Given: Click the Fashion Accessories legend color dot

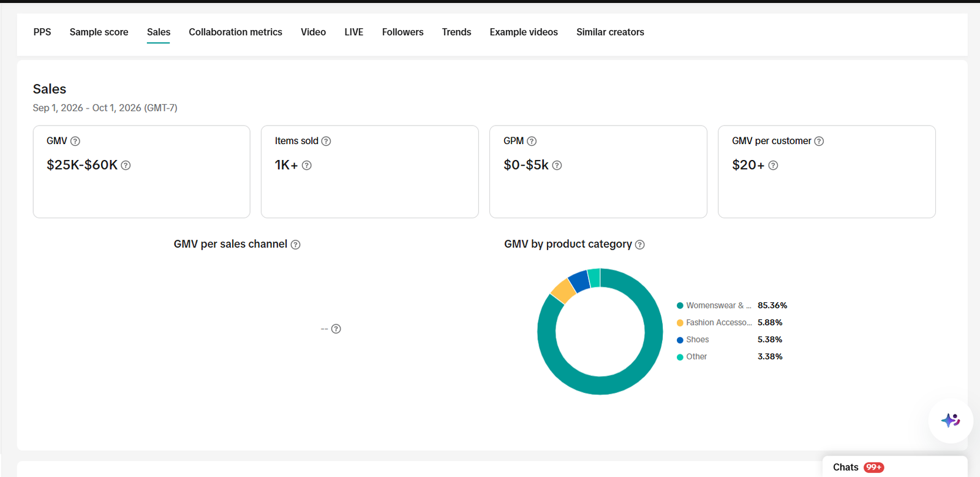Looking at the screenshot, I should [x=680, y=322].
